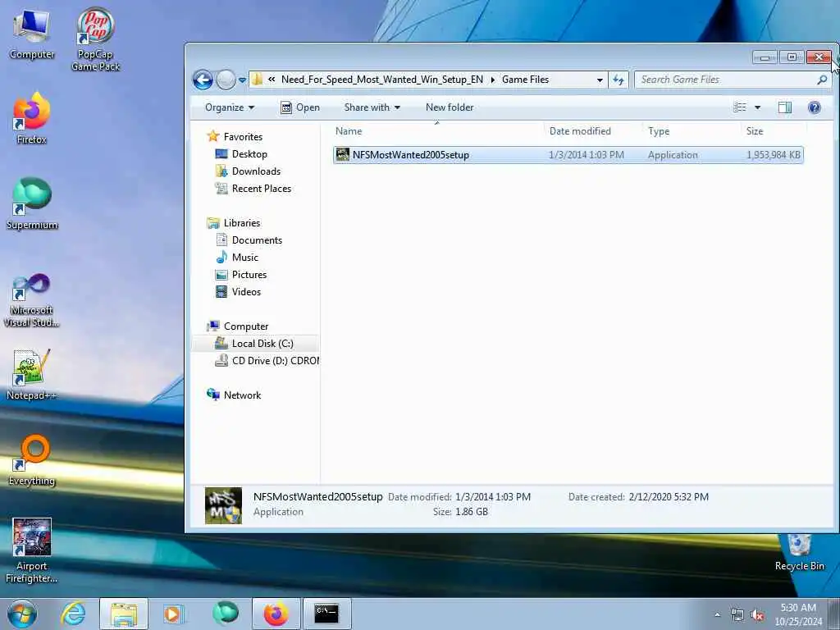This screenshot has width=840, height=630.
Task: Go back with the Explorer back arrow
Action: point(203,80)
